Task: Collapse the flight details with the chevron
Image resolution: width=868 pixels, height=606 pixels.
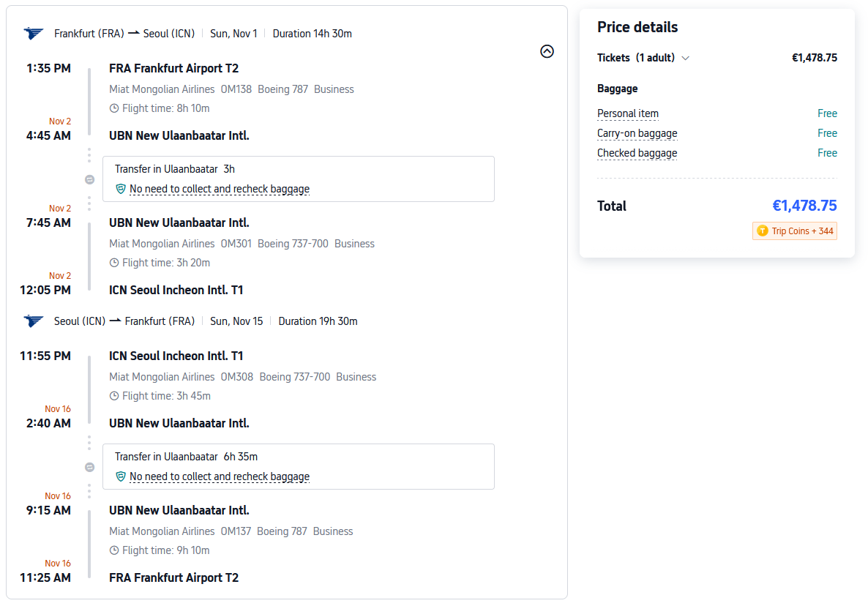Action: [x=547, y=51]
